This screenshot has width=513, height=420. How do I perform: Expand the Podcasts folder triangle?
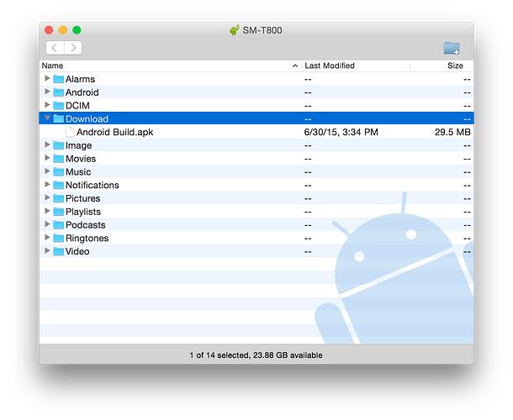click(47, 224)
